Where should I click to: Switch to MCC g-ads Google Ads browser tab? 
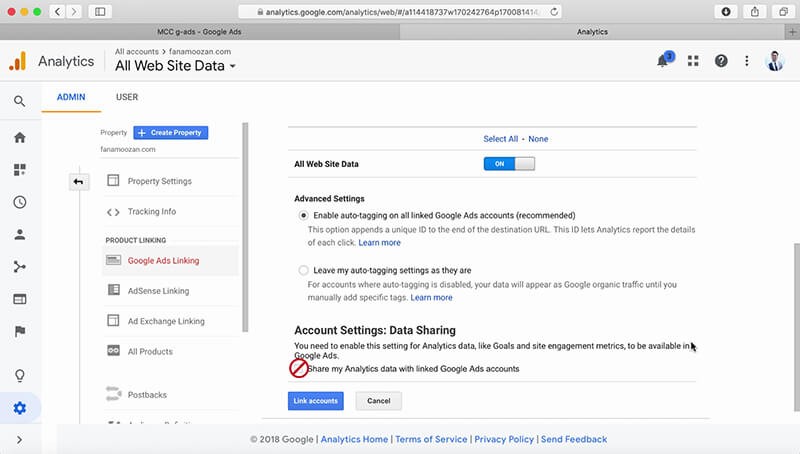[199, 32]
